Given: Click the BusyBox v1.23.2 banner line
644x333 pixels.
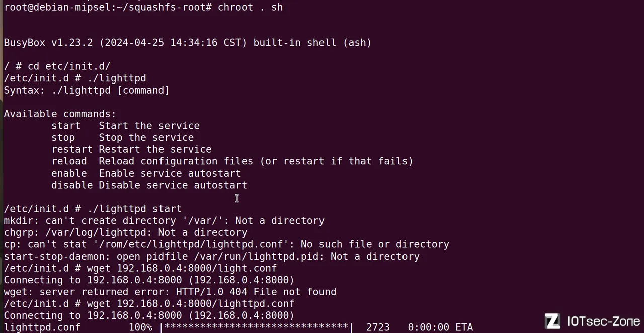Looking at the screenshot, I should point(188,43).
